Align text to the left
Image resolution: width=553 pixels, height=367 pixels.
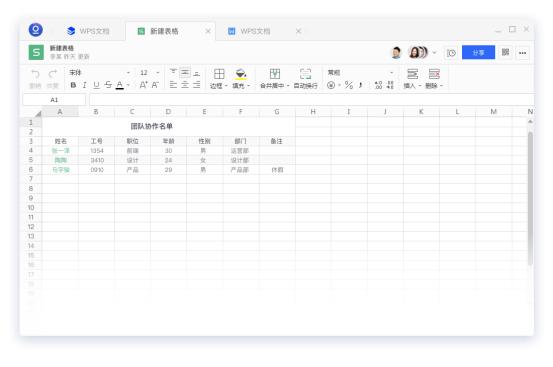point(173,85)
